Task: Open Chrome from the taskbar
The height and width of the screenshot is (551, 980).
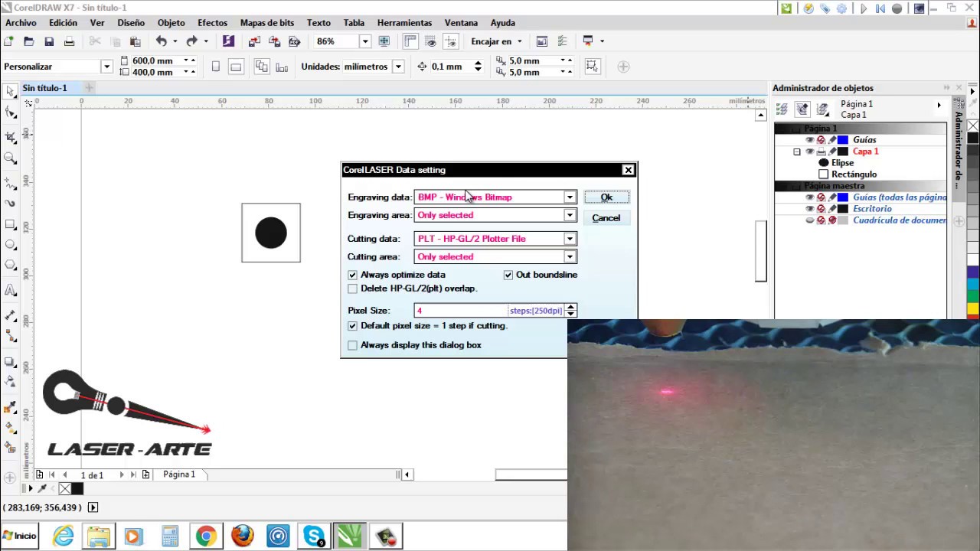Action: [206, 536]
